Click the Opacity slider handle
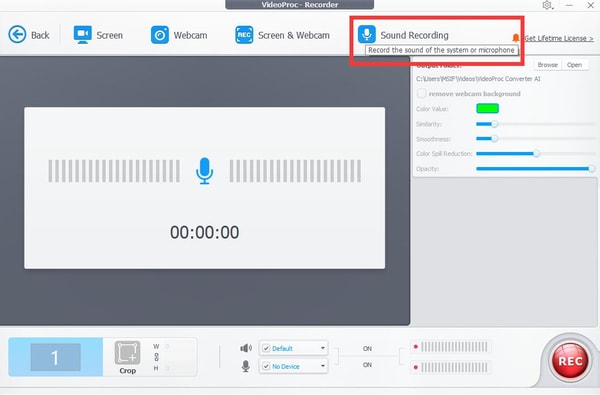Screen dimensions: 600x395 point(592,168)
